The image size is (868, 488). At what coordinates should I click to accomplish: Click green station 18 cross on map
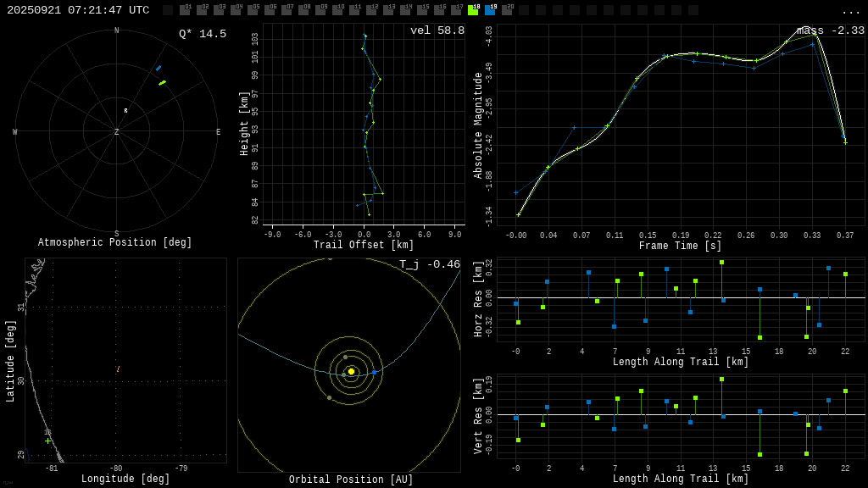48,441
